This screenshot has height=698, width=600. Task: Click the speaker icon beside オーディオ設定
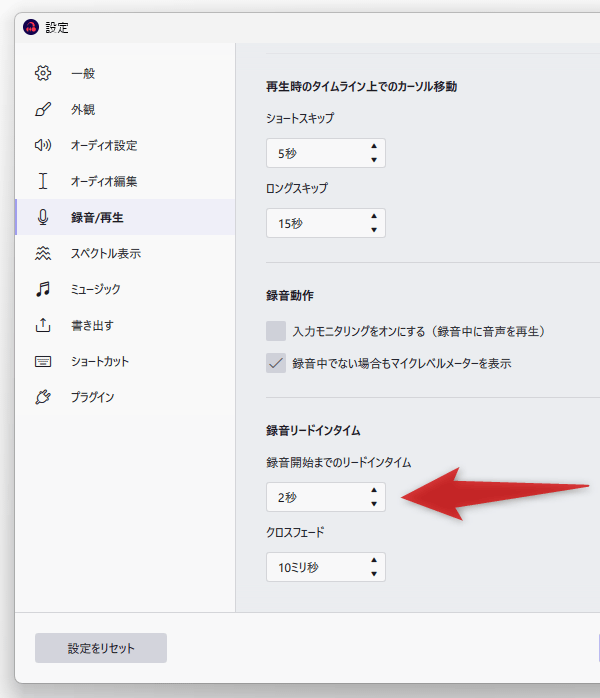tap(43, 145)
